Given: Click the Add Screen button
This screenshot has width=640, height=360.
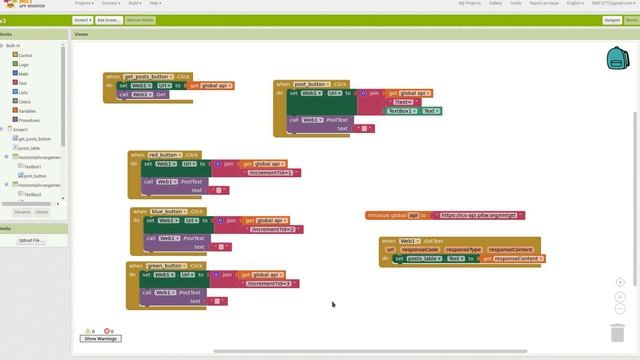Looking at the screenshot, I should [x=109, y=20].
